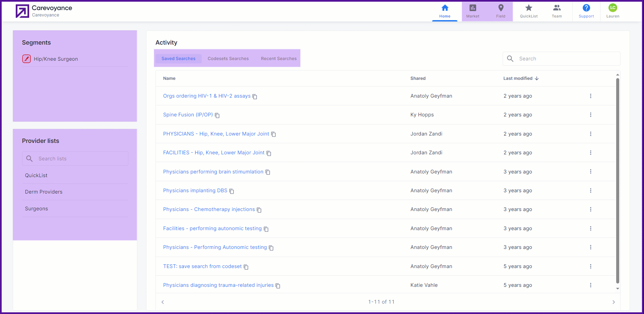The image size is (644, 314).
Task: Click the '1-11 of 11' pagination text
Action: tap(381, 302)
